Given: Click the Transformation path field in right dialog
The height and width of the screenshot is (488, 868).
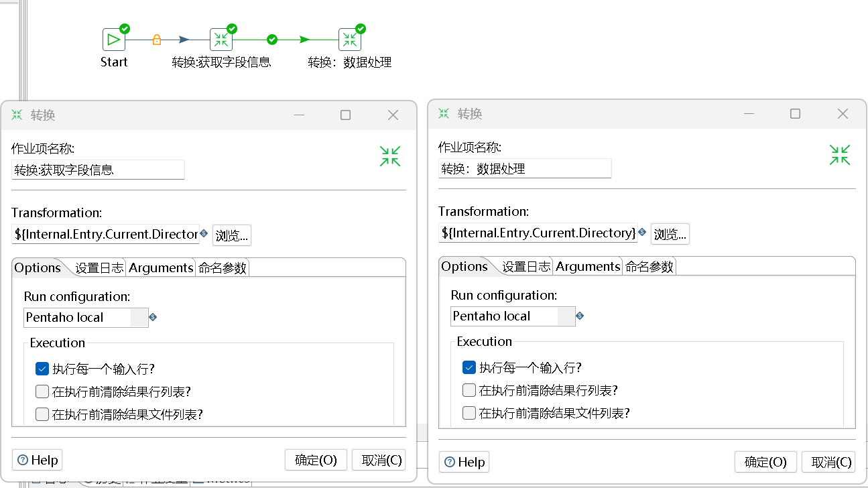Looking at the screenshot, I should [538, 233].
